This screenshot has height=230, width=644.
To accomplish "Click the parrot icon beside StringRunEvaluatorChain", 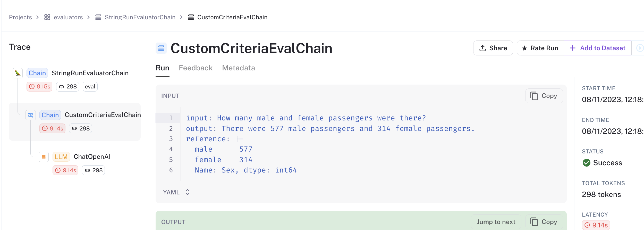I will [x=18, y=73].
